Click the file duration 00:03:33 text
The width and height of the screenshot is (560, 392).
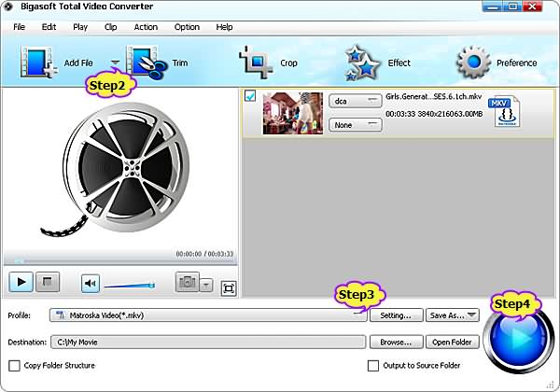click(400, 114)
